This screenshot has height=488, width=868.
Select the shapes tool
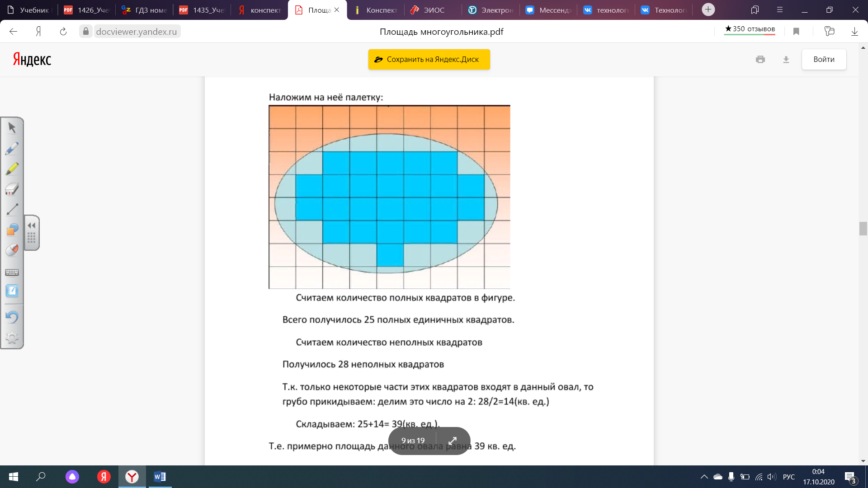click(x=12, y=230)
